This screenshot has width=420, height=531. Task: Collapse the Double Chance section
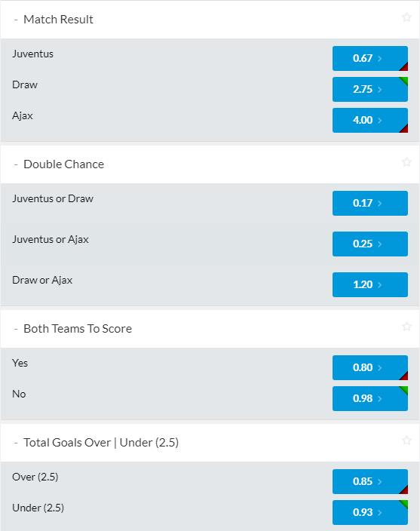click(16, 164)
